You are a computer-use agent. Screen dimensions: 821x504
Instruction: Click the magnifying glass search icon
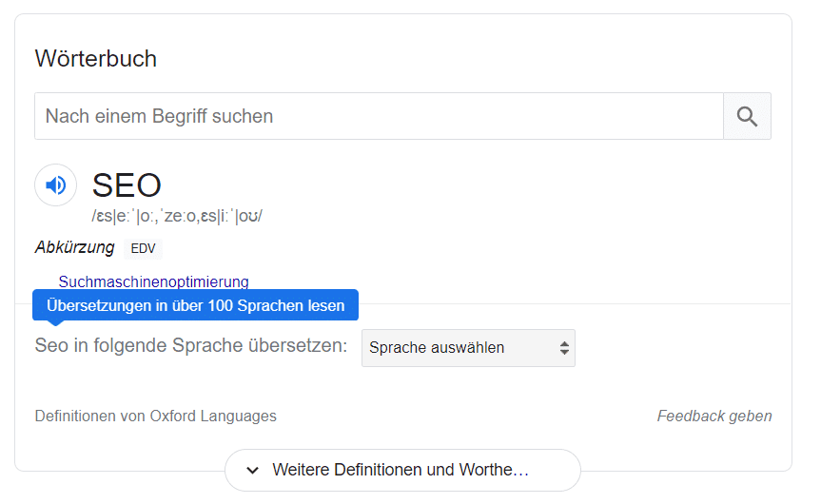point(747,117)
